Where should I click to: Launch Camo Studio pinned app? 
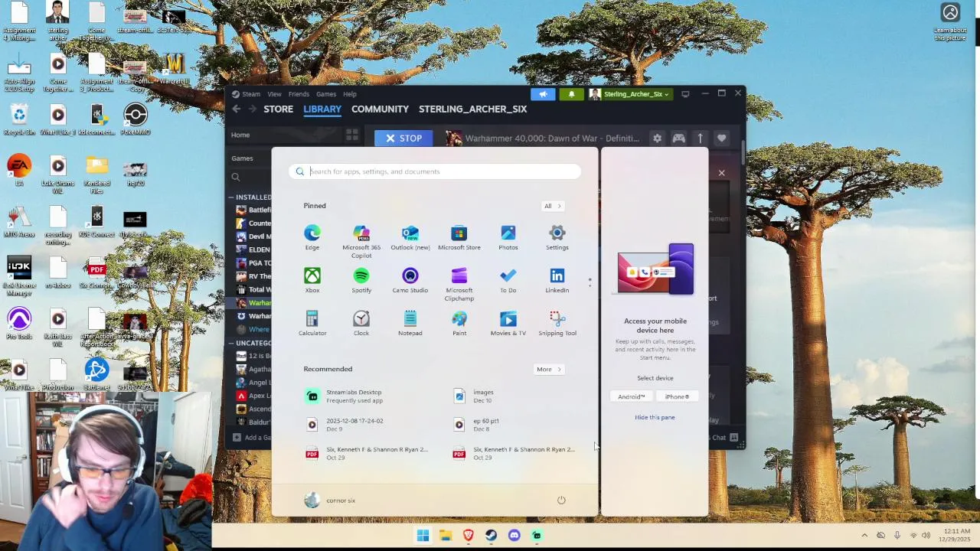click(x=410, y=280)
